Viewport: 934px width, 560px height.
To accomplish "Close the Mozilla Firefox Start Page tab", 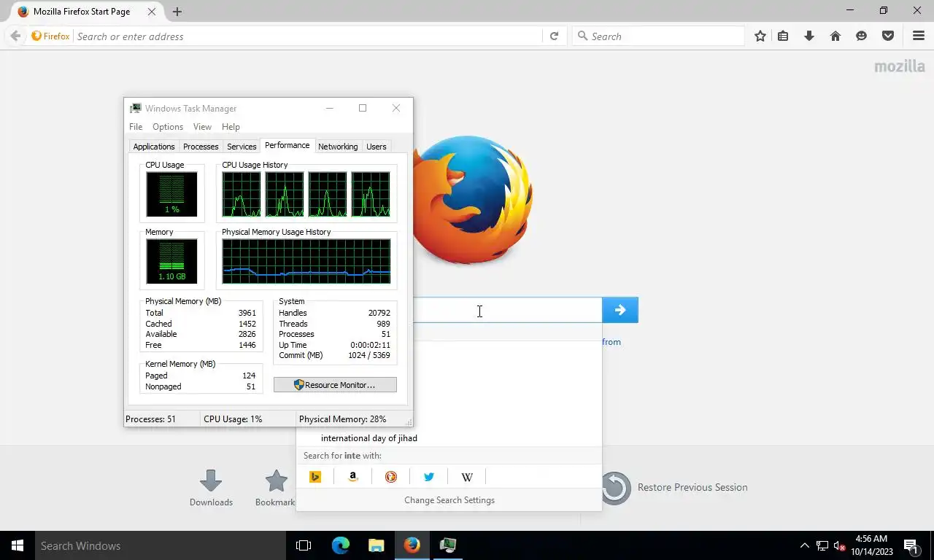I will [152, 12].
